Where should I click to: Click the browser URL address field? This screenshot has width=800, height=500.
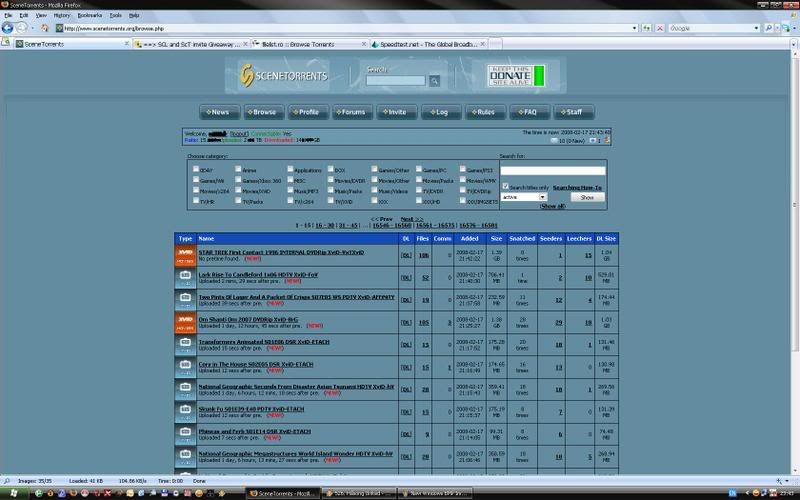[347, 28]
